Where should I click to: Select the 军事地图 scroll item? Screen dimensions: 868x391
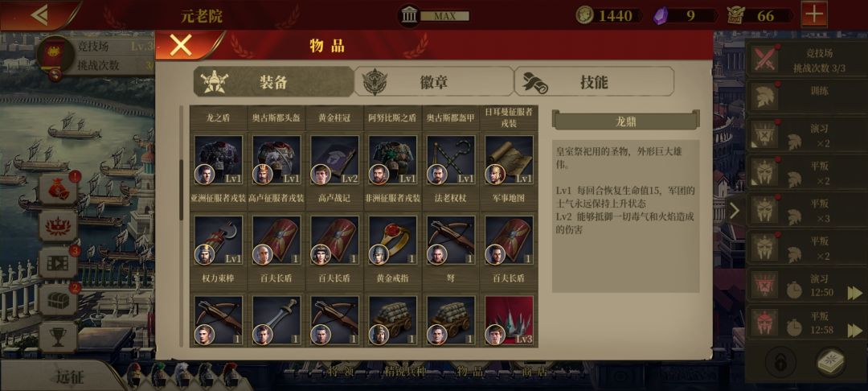[509, 161]
